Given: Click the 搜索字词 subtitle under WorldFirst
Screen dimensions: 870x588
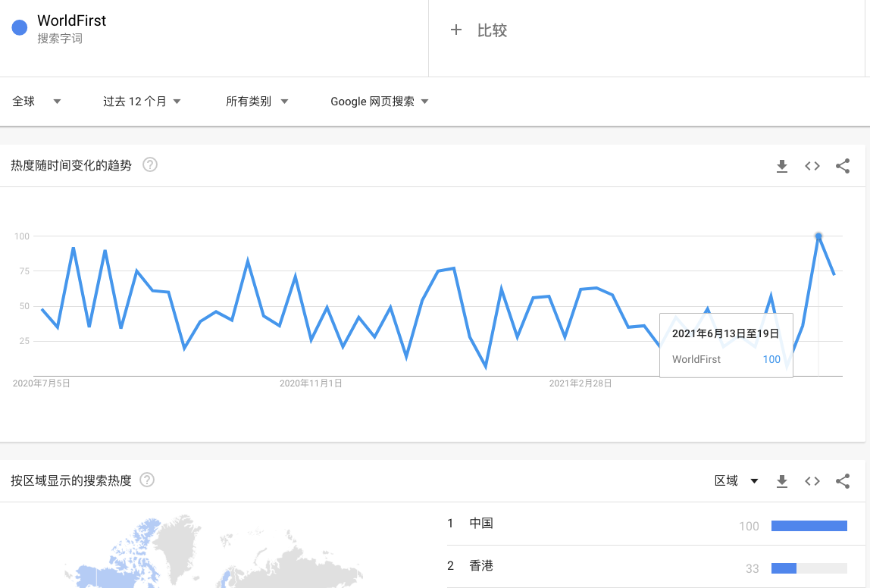Looking at the screenshot, I should point(60,39).
